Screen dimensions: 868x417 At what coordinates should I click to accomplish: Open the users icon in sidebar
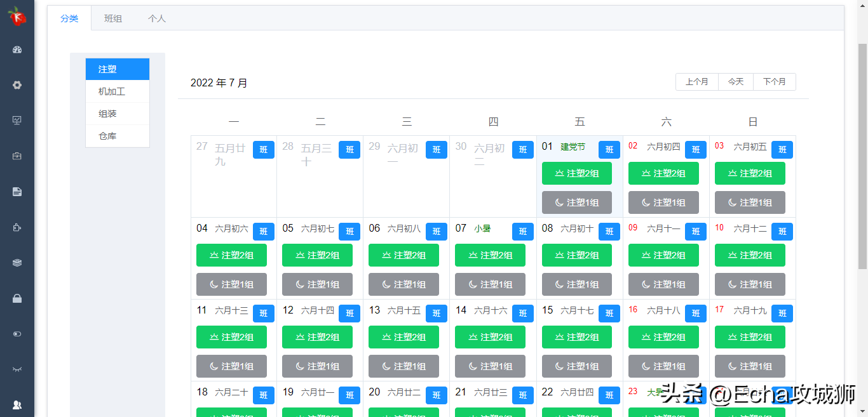click(17, 404)
